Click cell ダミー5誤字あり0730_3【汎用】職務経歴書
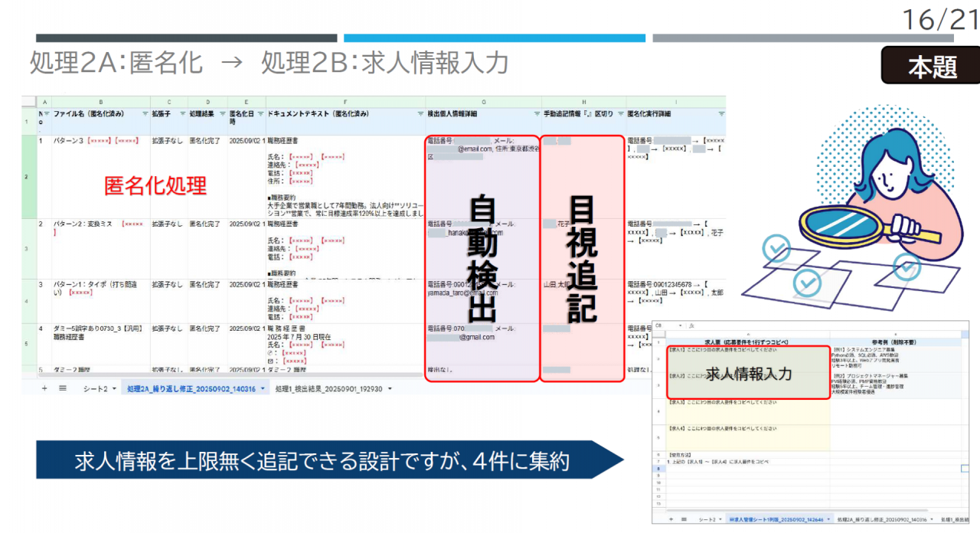The height and width of the screenshot is (533, 980). click(x=100, y=343)
